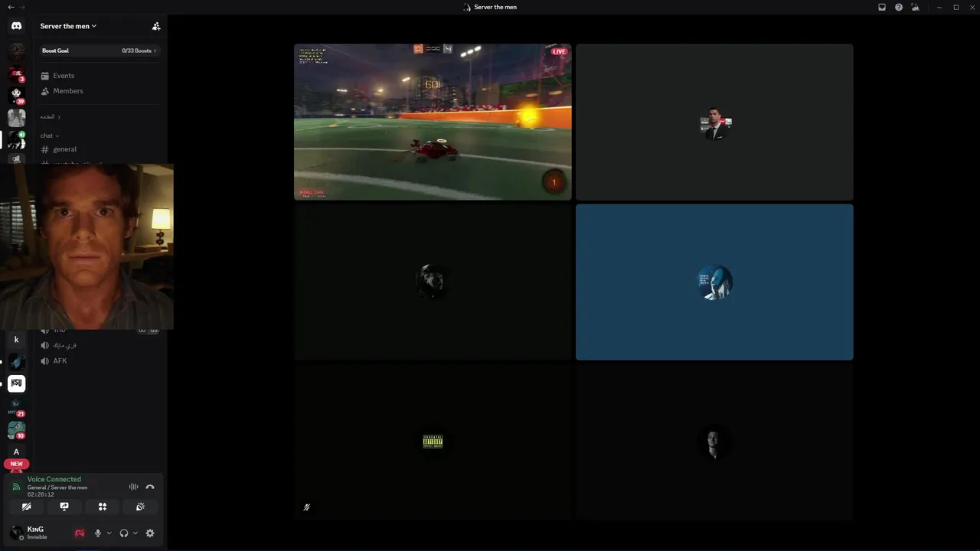Open server with 10 notifications badge
The width and height of the screenshot is (980, 551).
[16, 429]
